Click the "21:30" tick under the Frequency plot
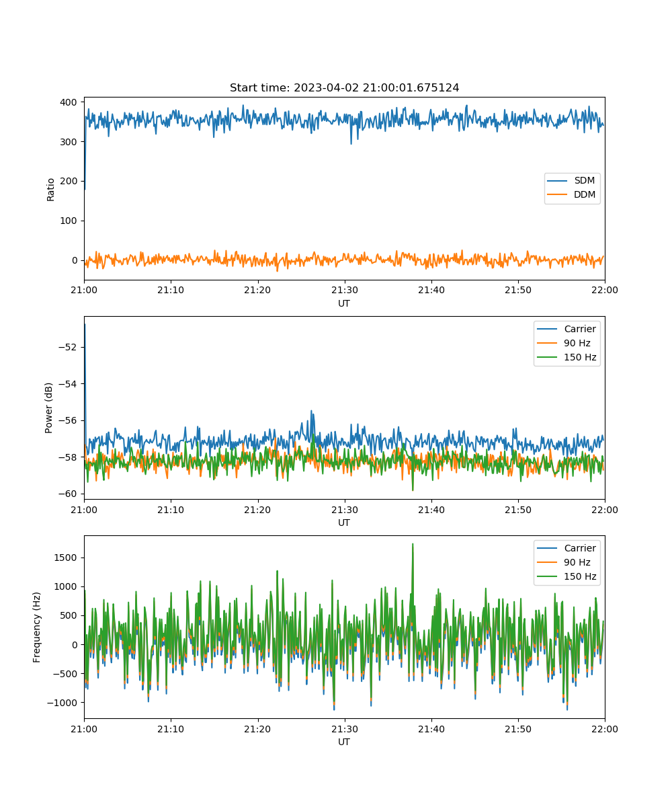This screenshot has height=807, width=672. point(344,728)
